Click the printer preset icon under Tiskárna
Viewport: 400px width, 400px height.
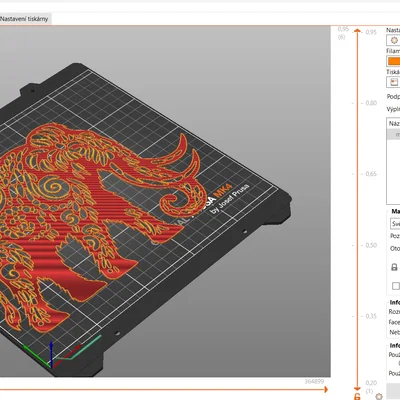[x=393, y=82]
